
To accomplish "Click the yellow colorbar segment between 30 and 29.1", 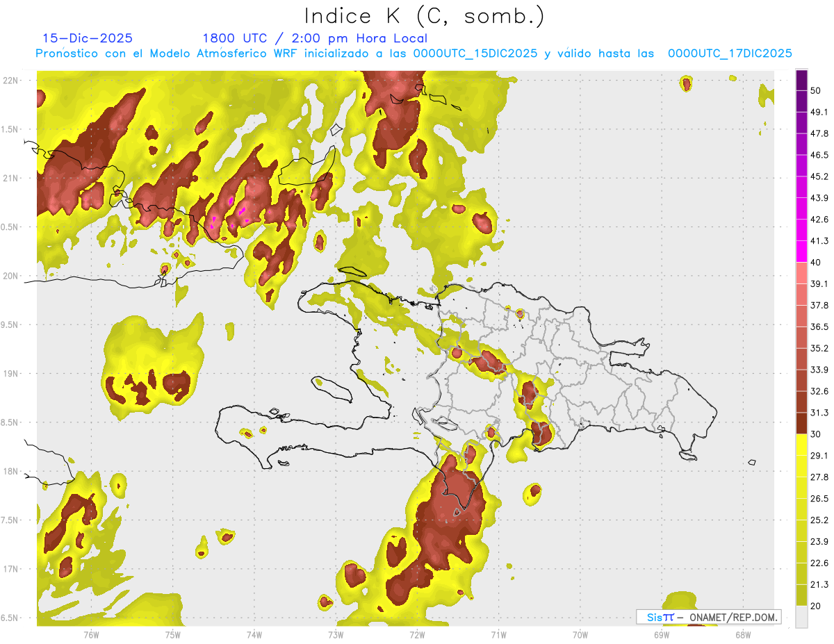I will pos(802,445).
